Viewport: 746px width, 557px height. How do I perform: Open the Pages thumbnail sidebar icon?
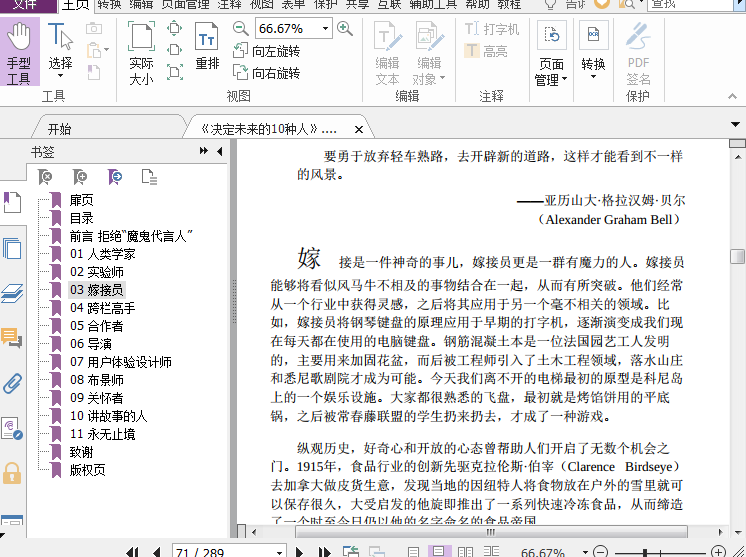point(12,248)
